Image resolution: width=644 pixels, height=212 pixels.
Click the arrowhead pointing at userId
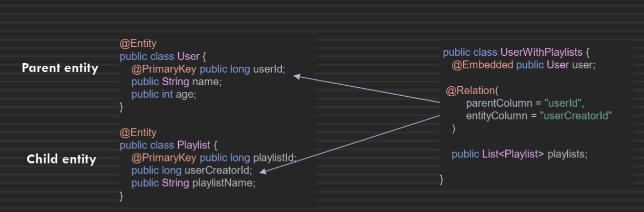pos(297,77)
